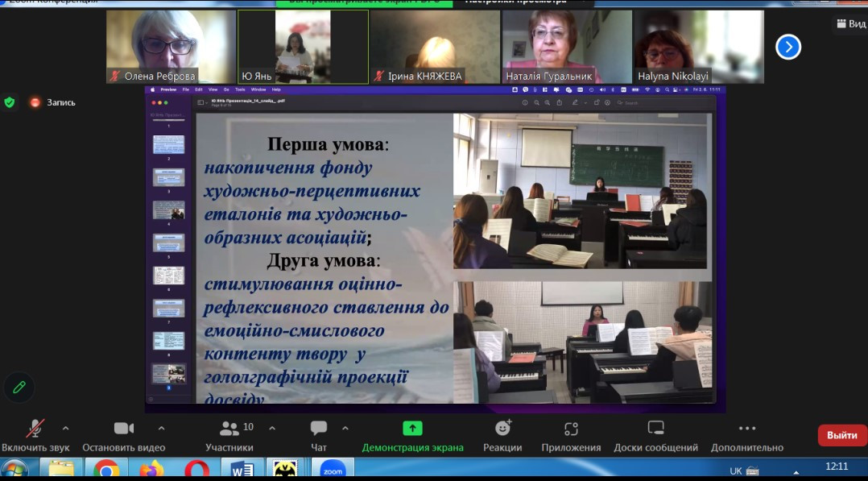Viewport: 868px width, 481px height.
Task: Open Tools menu in shared Preview window
Action: pos(240,89)
